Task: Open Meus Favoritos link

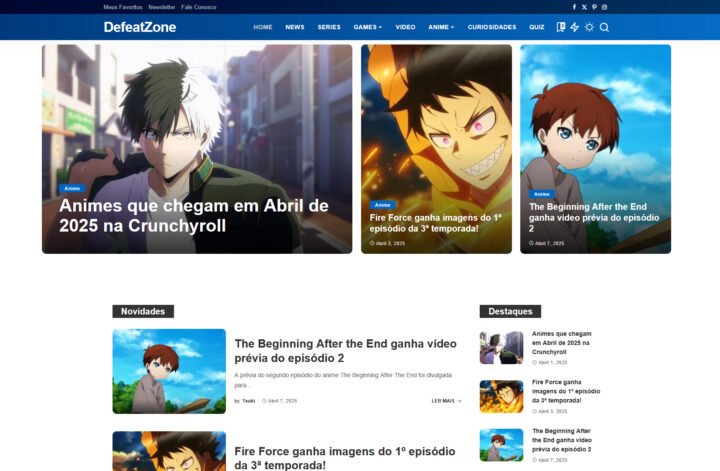Action: click(123, 7)
